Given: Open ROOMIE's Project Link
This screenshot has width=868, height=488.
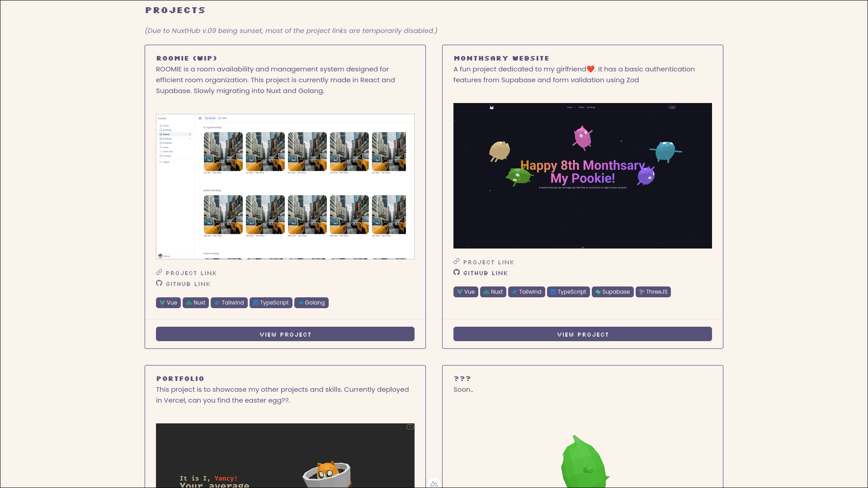Looking at the screenshot, I should (x=191, y=273).
